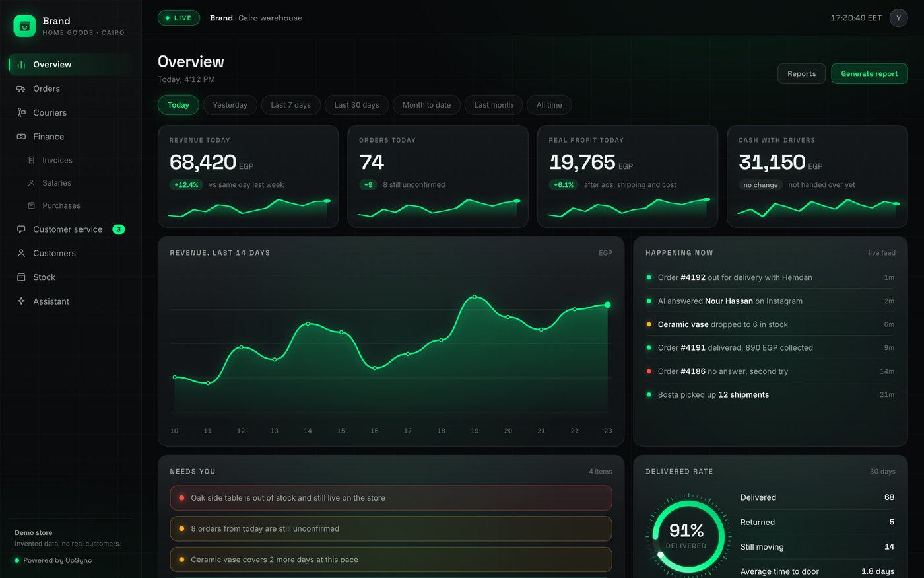
Task: Click the Purchases box icon
Action: click(31, 205)
